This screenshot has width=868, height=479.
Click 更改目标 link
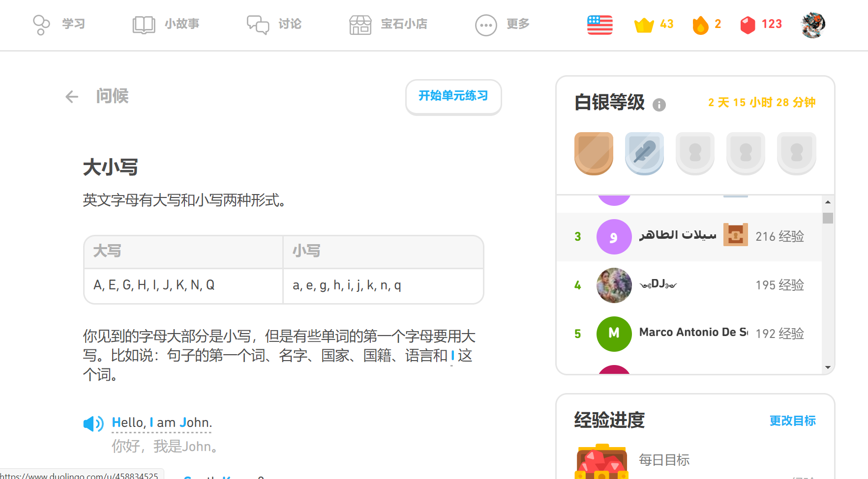[x=792, y=421]
